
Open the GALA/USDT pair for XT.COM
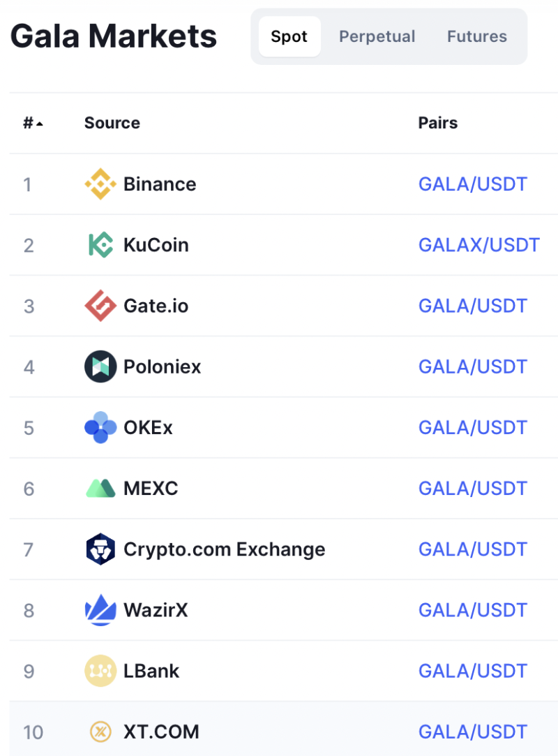(473, 732)
